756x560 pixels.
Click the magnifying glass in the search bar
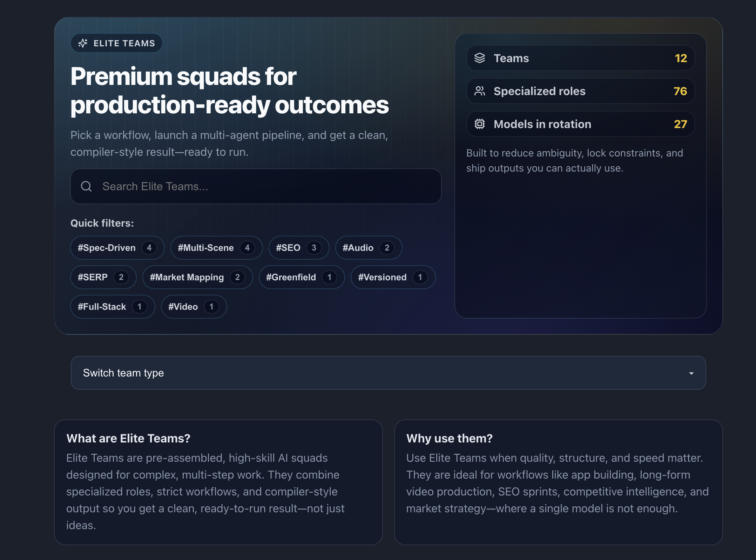pyautogui.click(x=86, y=186)
